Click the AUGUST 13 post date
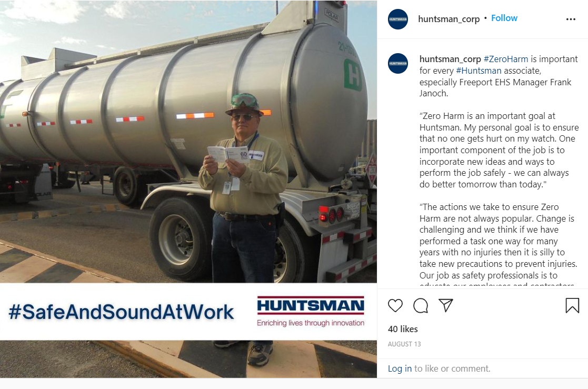This screenshot has width=588, height=389. (x=404, y=344)
